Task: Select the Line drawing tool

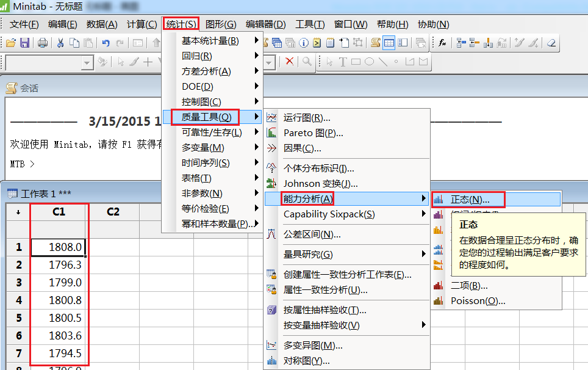Action: [383, 62]
